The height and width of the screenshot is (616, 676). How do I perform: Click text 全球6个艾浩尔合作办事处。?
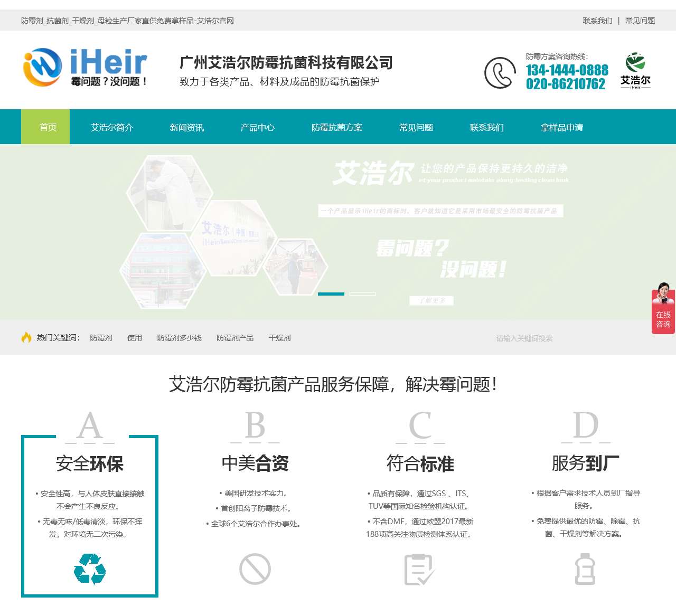(256, 524)
